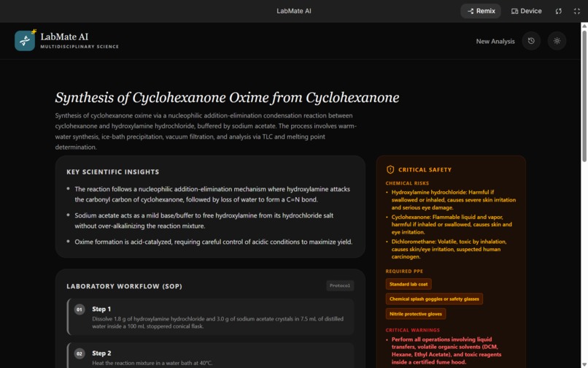Image resolution: width=588 pixels, height=368 pixels.
Task: Click the Standard lab coat PPE tag
Action: [x=409, y=284]
